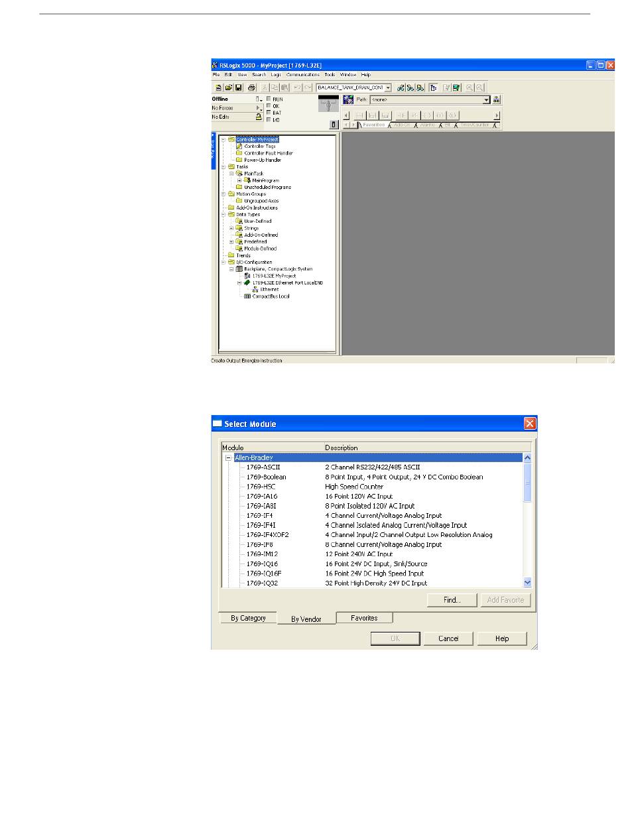630x840 pixels.
Task: Click Help button in Select Module dialog
Action: (x=502, y=638)
